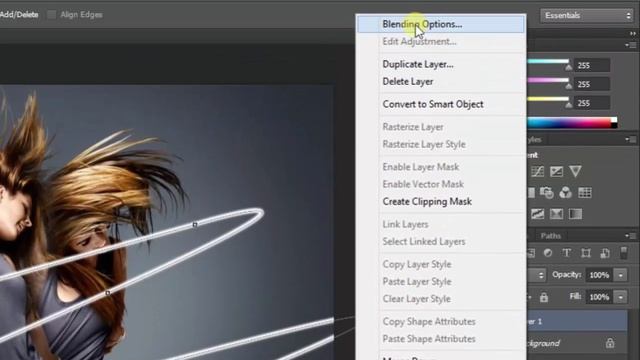Image resolution: width=640 pixels, height=360 pixels.
Task: Click Copy Layer Style entry
Action: [x=441, y=264]
